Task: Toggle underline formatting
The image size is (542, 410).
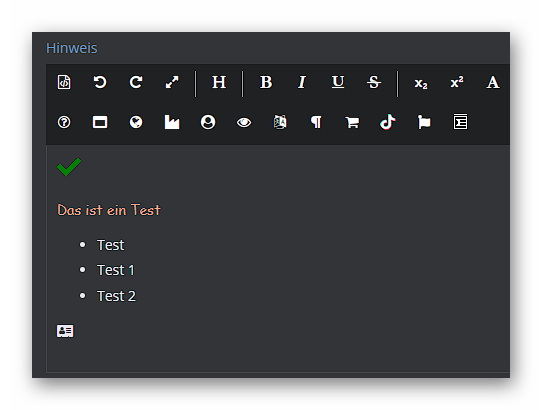Action: click(x=338, y=82)
